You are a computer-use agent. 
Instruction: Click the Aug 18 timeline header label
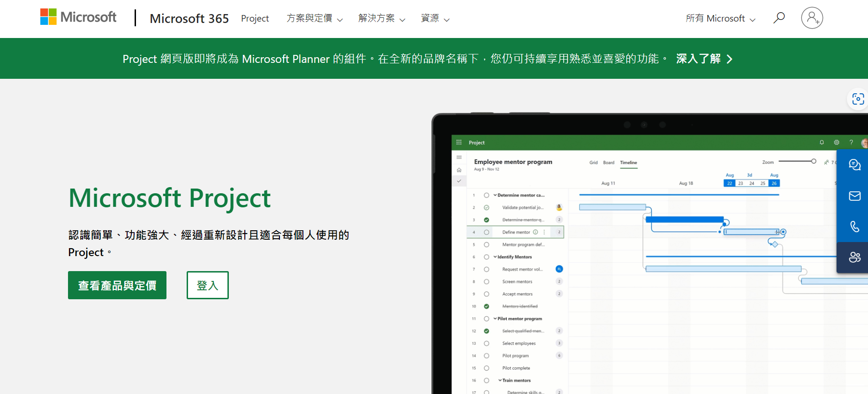point(686,183)
